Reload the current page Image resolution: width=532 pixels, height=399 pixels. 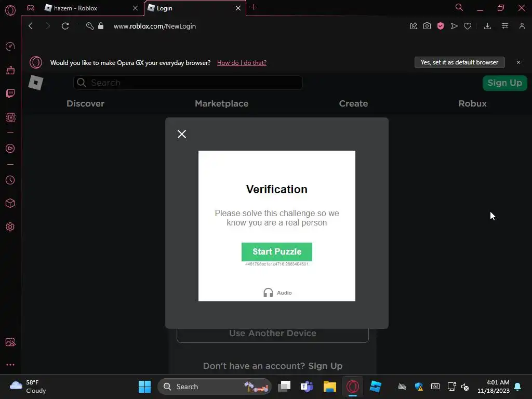(65, 26)
